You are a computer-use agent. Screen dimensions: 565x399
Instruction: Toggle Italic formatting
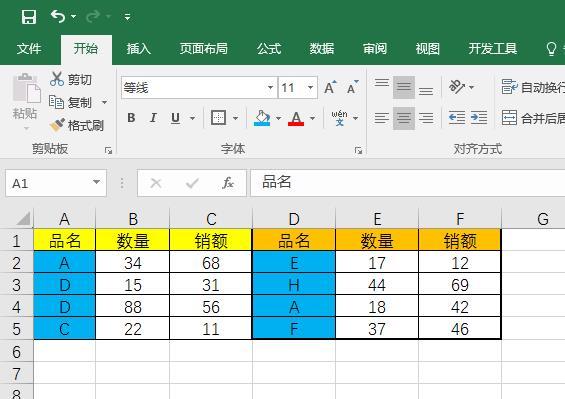pos(153,118)
